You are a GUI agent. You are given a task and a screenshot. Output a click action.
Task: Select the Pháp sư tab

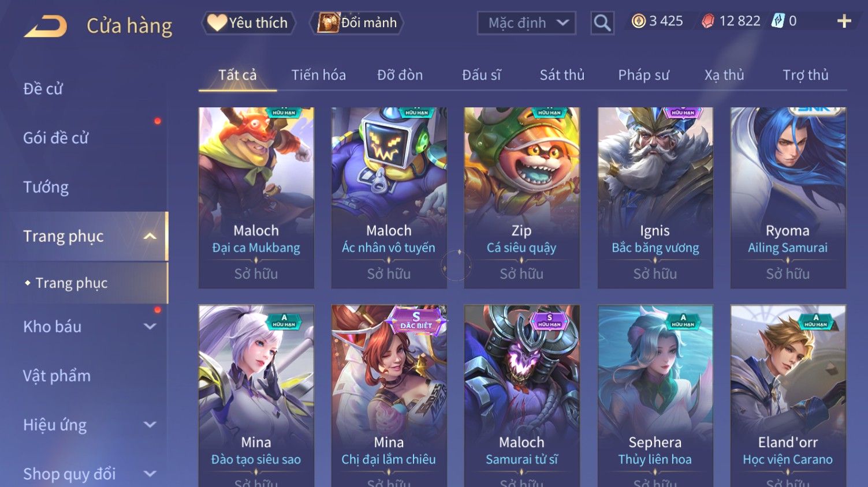point(643,75)
